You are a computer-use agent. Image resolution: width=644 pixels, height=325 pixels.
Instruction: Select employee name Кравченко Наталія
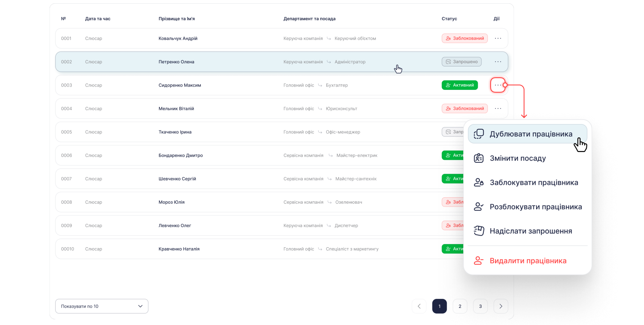coord(179,249)
